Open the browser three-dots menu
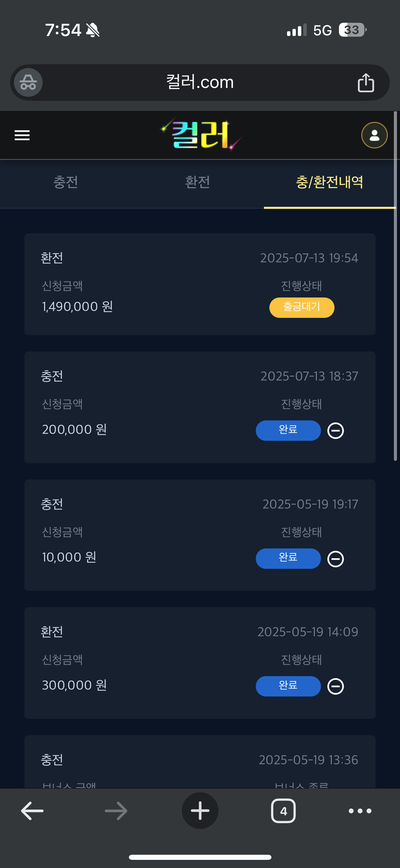 (360, 811)
